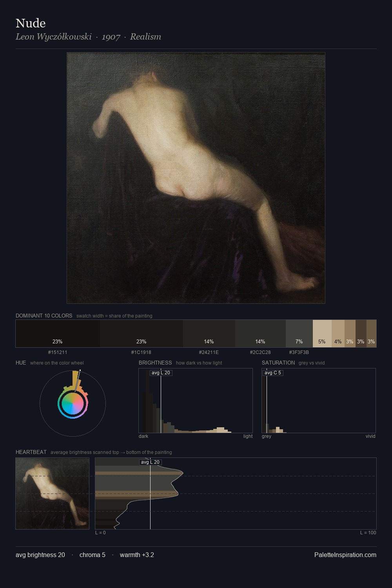Pick the #24211E swatch showing 14%

209,334
